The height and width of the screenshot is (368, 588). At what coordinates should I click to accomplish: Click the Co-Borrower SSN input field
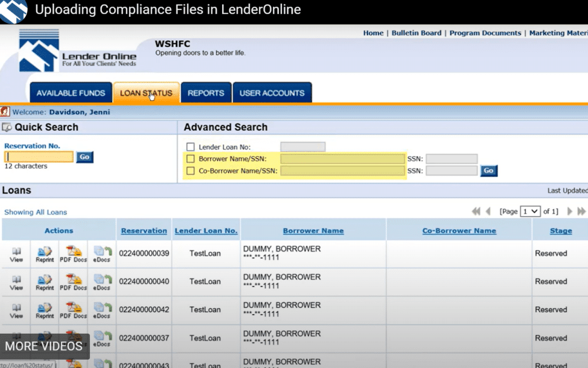[451, 171]
